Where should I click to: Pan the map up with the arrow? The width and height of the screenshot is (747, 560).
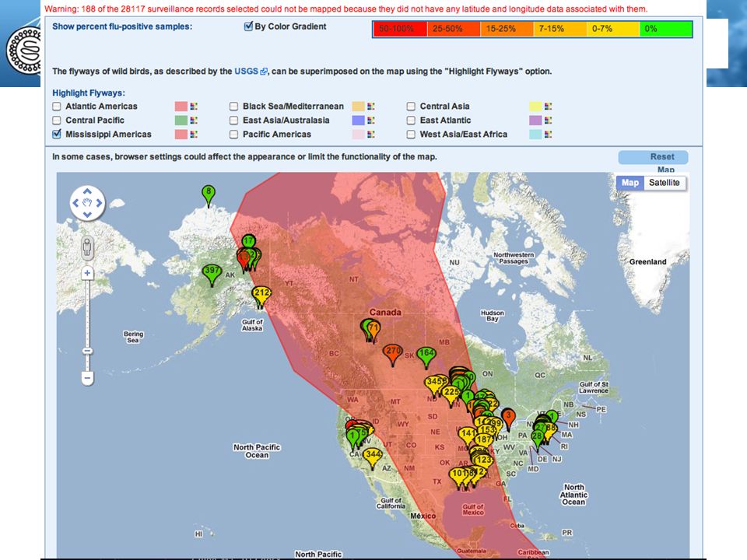click(87, 191)
